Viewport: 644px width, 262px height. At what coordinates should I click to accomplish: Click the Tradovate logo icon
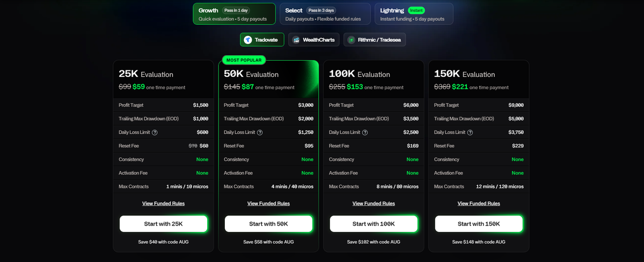coord(248,40)
